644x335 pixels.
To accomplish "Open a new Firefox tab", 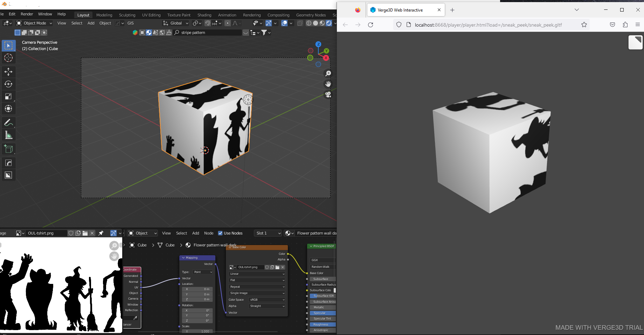I will point(452,10).
